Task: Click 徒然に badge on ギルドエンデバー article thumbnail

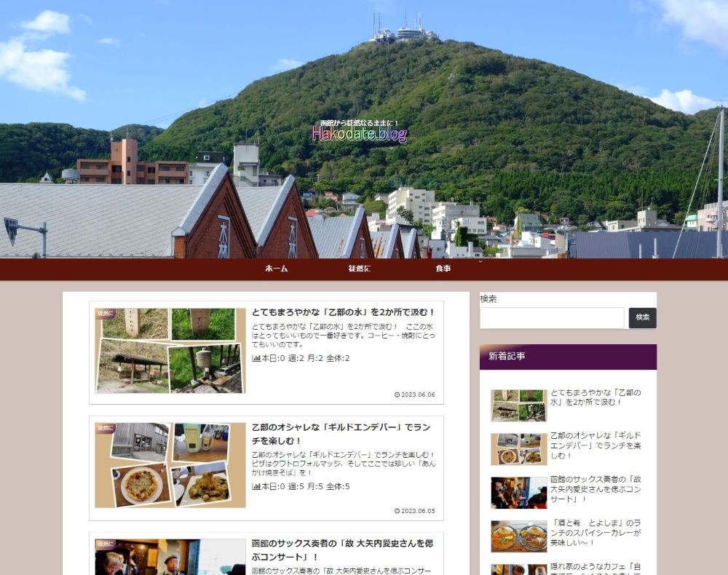Action: tap(106, 428)
